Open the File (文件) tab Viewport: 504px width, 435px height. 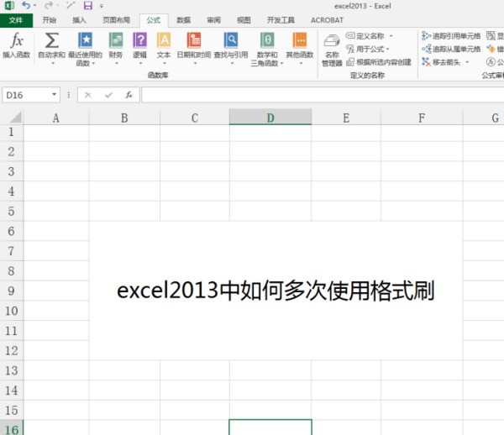(16, 20)
